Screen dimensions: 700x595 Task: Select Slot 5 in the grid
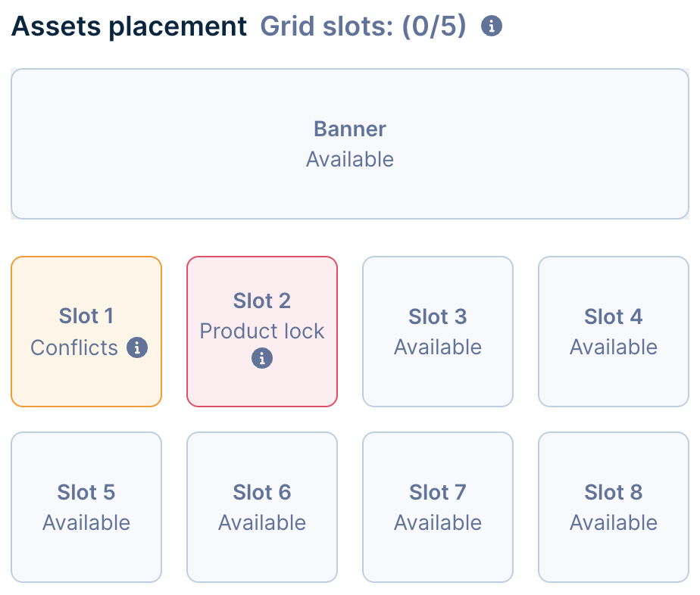coord(86,507)
